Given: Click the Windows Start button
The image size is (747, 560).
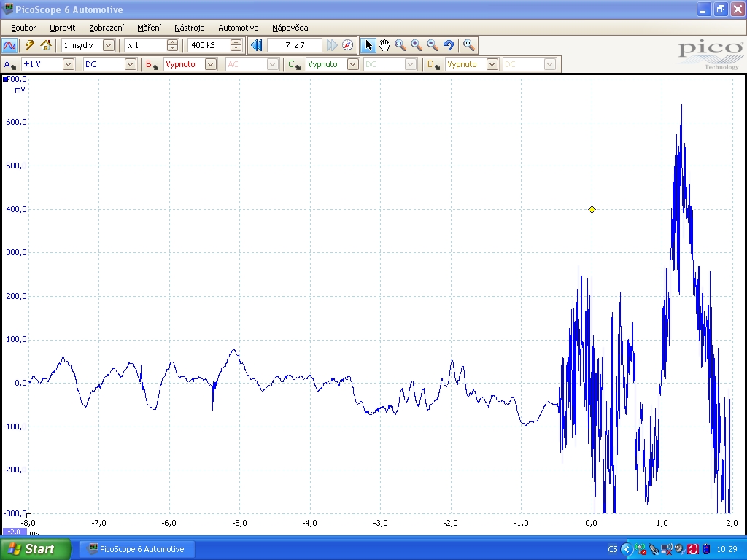Looking at the screenshot, I should coord(35,549).
